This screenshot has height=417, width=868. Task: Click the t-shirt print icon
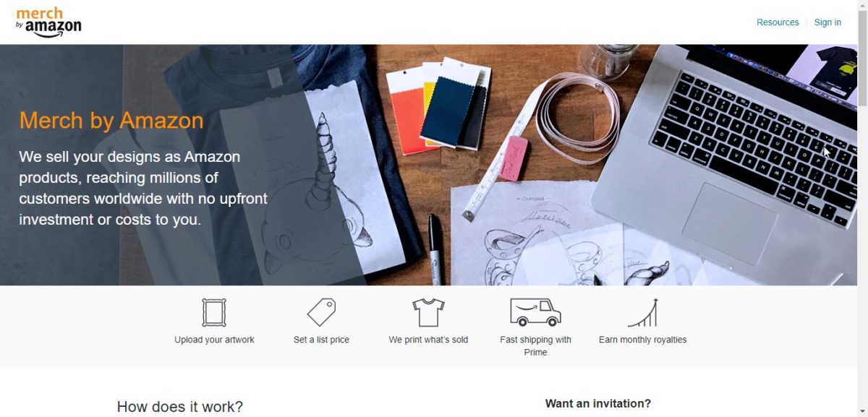tap(428, 312)
